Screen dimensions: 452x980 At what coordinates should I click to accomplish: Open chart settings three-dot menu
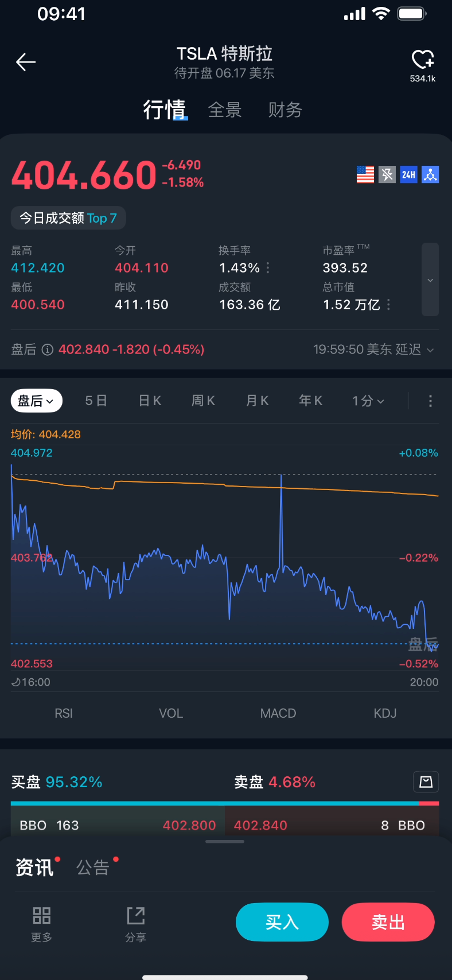pos(430,401)
